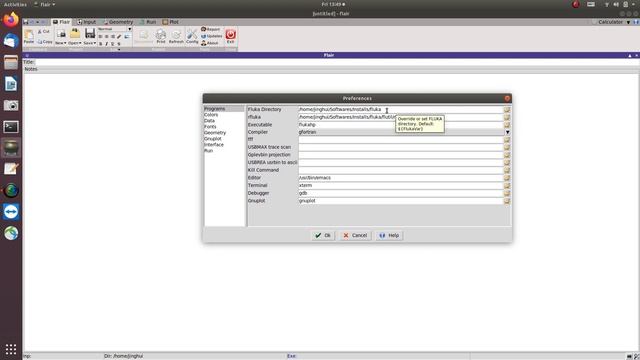
Task: Click the About item in the ribbon
Action: click(x=210, y=43)
